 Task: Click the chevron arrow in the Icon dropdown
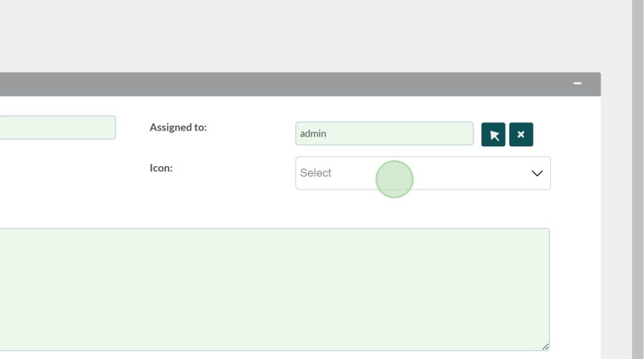tap(536, 174)
